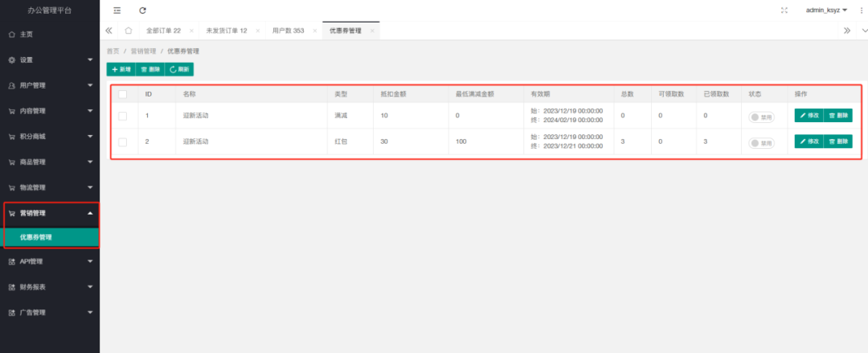This screenshot has height=353, width=868.
Task: Click 修改 button for coupon ID 1
Action: (809, 116)
